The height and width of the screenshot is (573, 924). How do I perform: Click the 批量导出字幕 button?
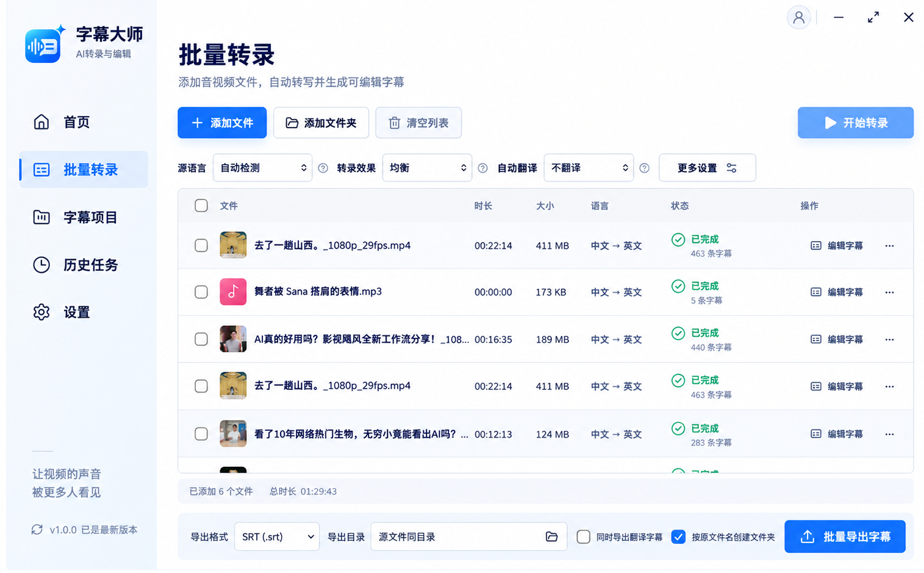tap(845, 537)
